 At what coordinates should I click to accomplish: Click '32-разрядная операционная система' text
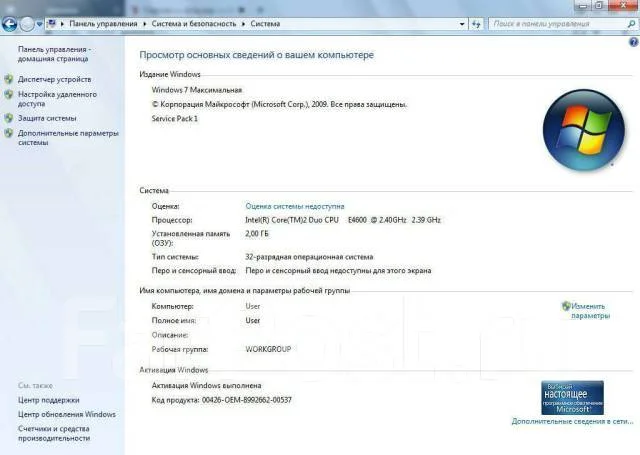[309, 257]
